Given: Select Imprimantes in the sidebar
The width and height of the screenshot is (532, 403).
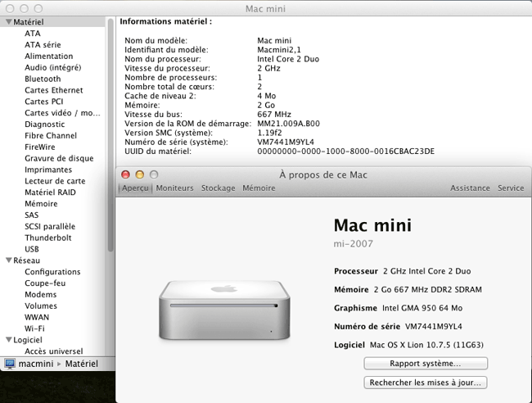Looking at the screenshot, I should 48,170.
